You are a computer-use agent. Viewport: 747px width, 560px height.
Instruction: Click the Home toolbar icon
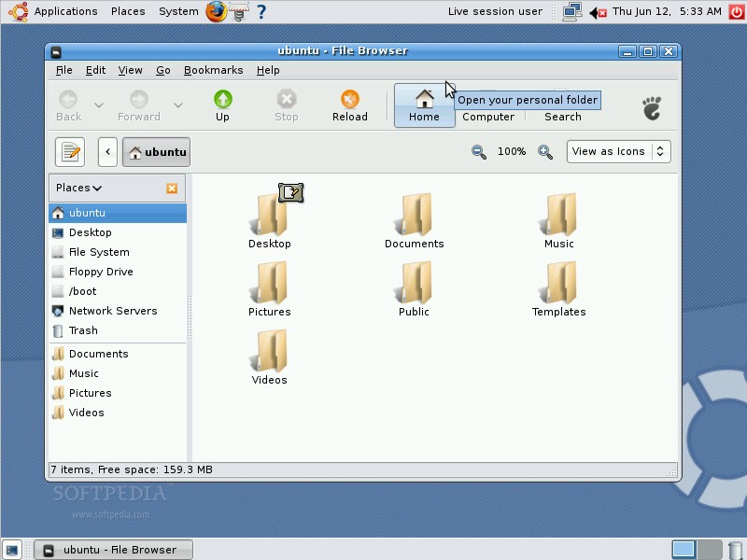tap(424, 100)
